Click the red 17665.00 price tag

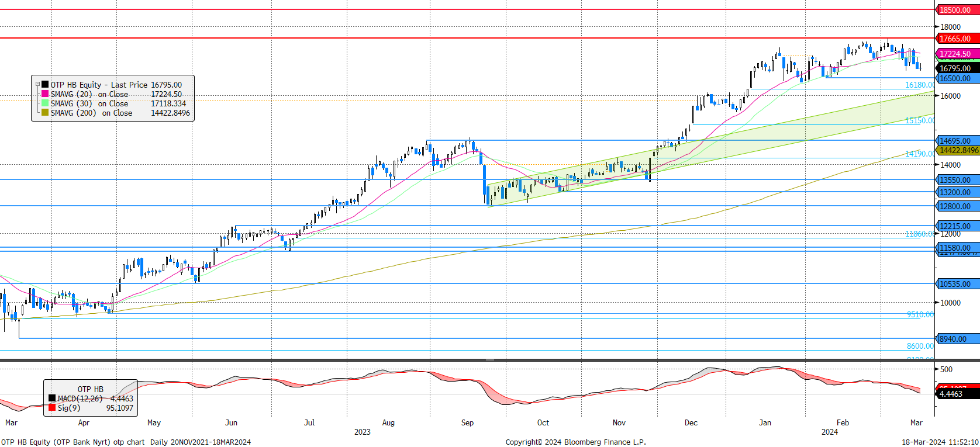click(x=958, y=39)
